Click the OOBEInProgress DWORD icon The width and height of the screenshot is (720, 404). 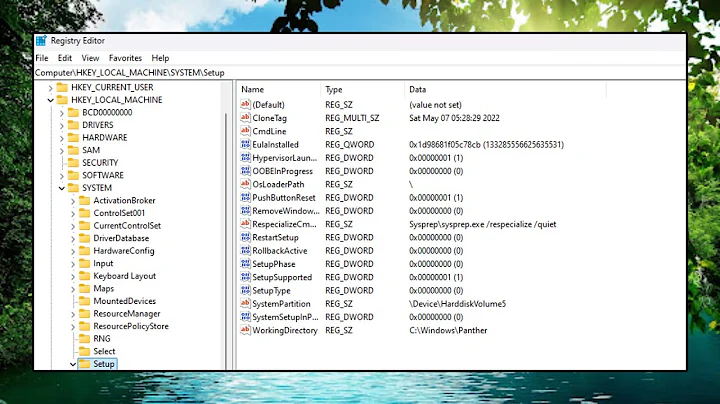(x=245, y=171)
